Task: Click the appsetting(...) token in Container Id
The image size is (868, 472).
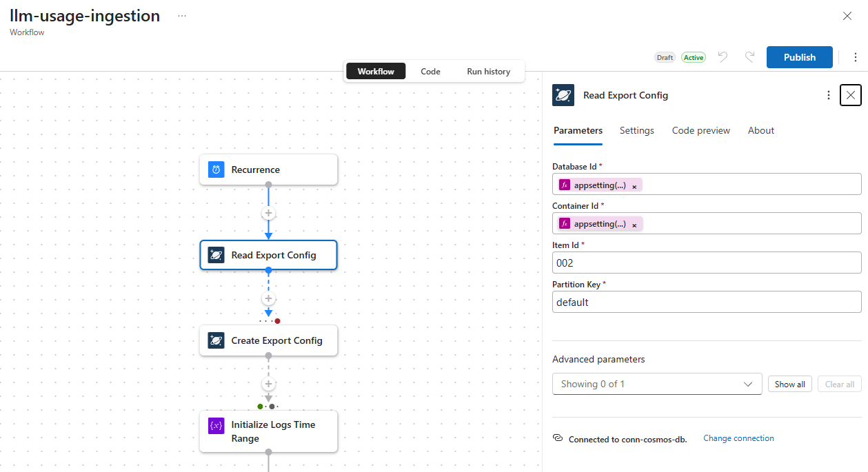Action: (x=600, y=223)
